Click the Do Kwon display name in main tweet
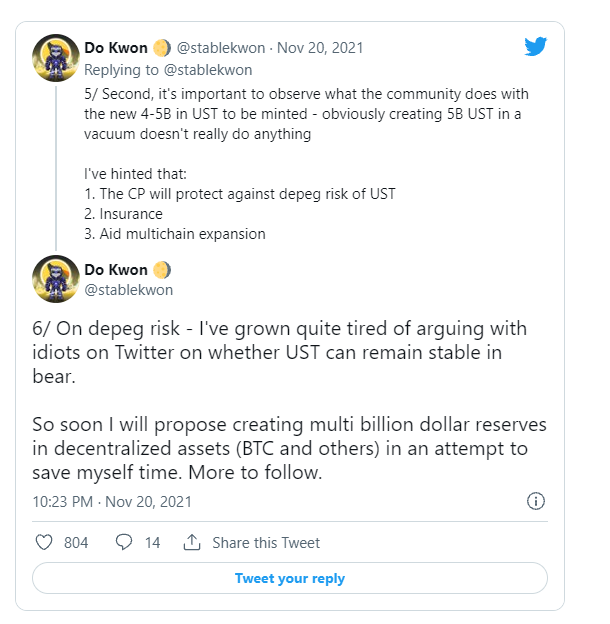The width and height of the screenshot is (610, 624). coord(118,270)
